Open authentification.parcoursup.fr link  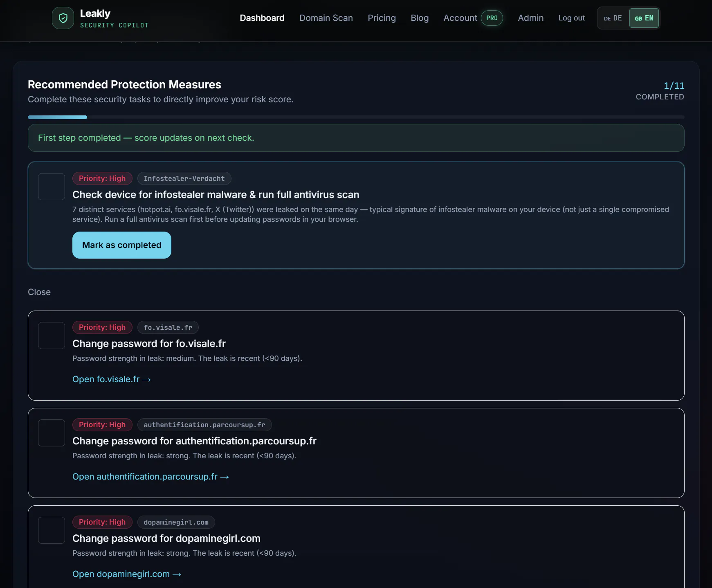click(150, 477)
